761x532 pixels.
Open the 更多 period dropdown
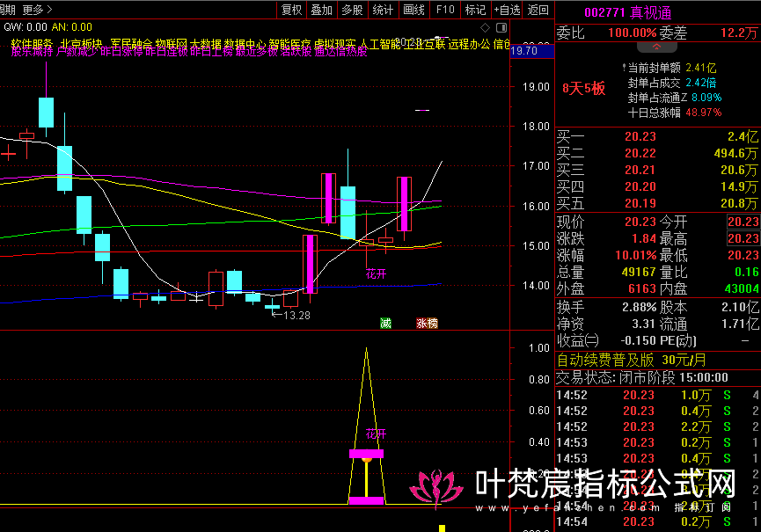37,10
